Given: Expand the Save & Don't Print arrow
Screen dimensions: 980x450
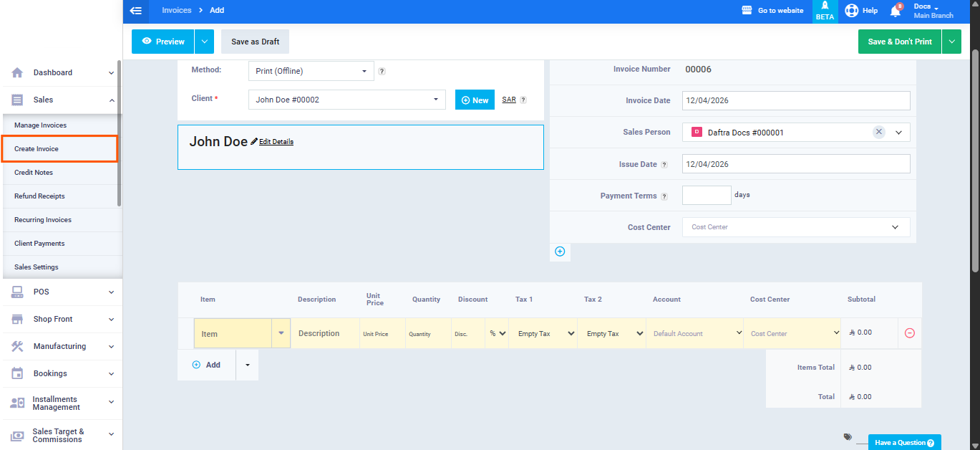Looking at the screenshot, I should click(951, 42).
